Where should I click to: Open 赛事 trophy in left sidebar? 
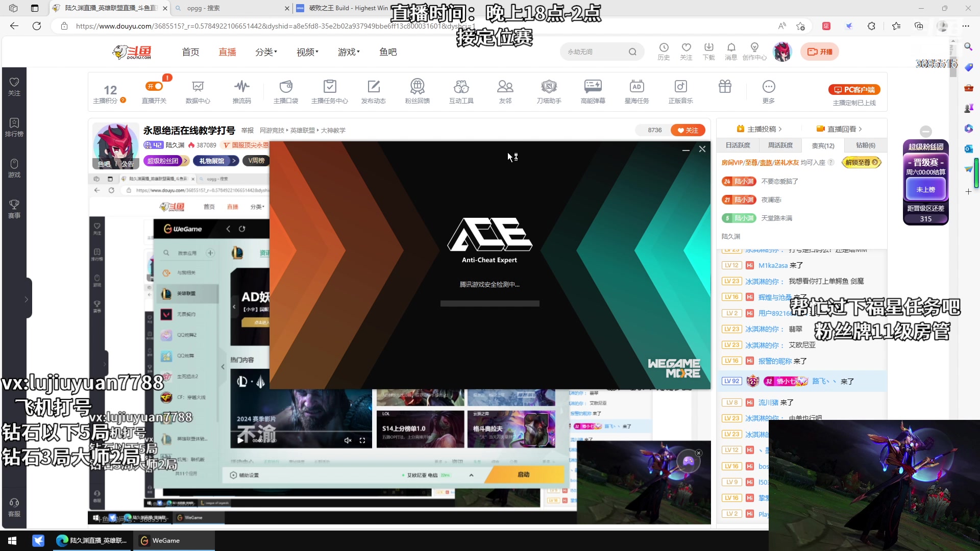(x=14, y=209)
